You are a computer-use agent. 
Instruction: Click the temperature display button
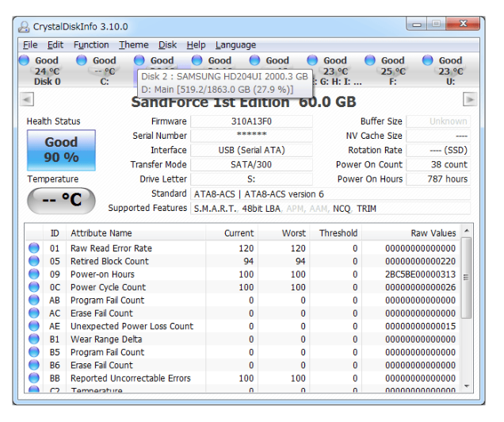click(61, 201)
